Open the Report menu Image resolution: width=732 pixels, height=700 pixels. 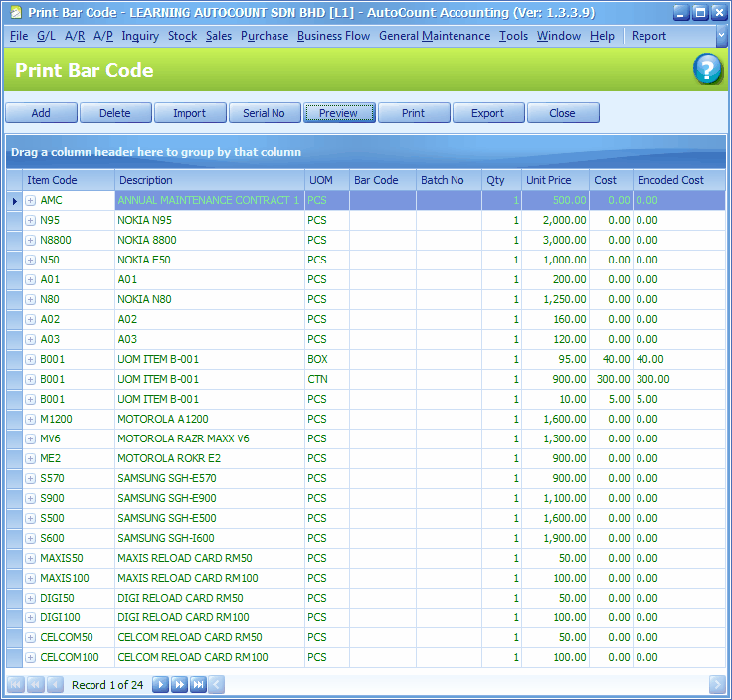648,36
